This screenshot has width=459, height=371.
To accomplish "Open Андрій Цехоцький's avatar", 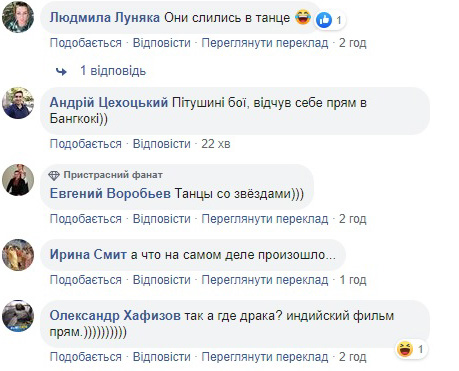I will pos(18,103).
